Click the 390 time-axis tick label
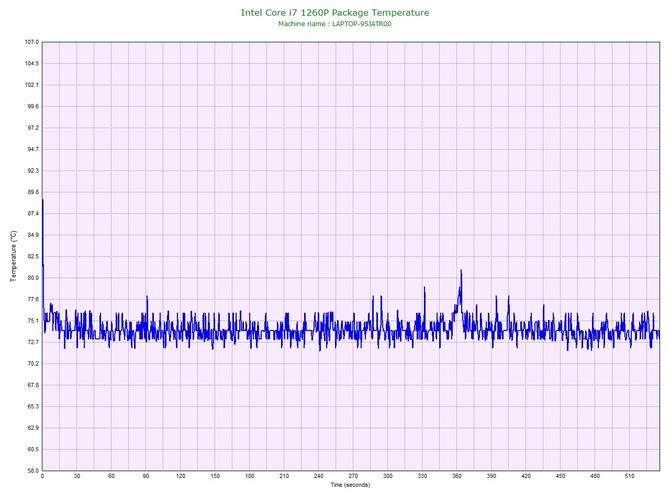Viewport: 670px width, 502px height. [x=491, y=476]
